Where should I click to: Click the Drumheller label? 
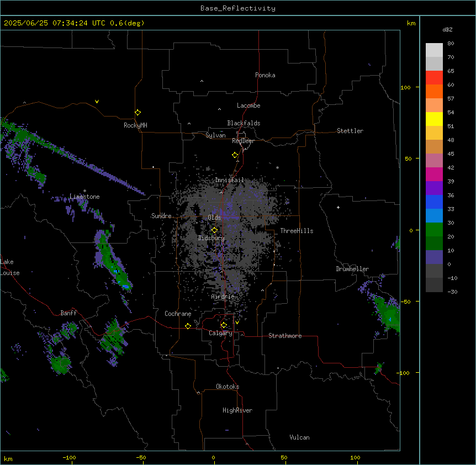click(352, 269)
